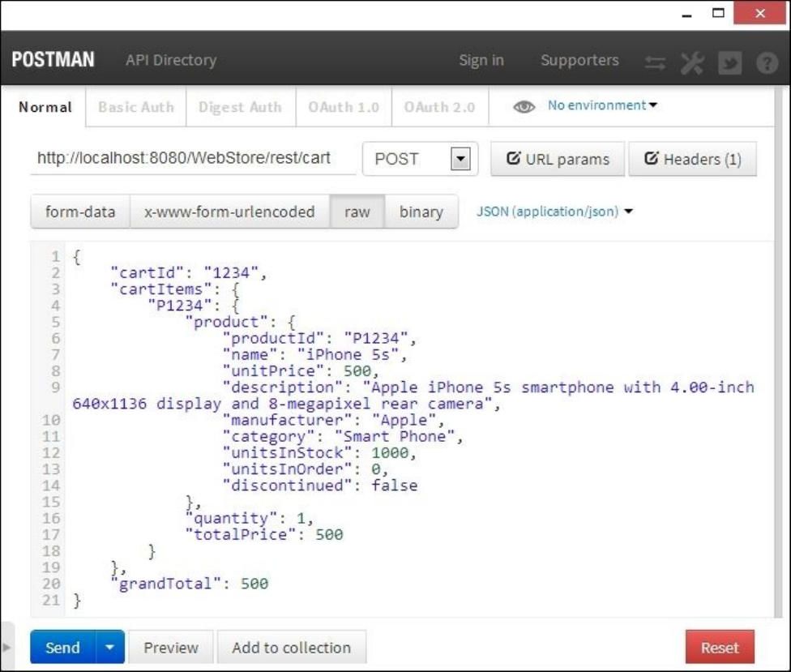Click "category": "Smart Phone" line
The width and height of the screenshot is (791, 672).
(x=343, y=436)
